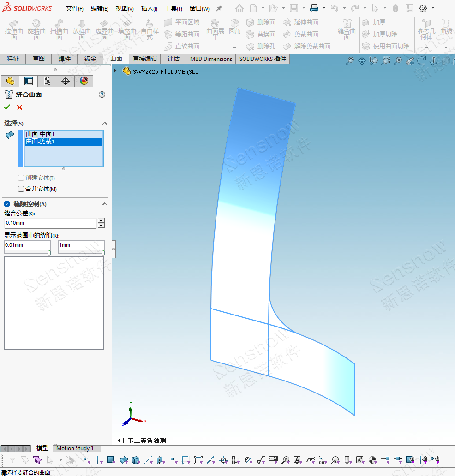Expand the SWX2025_Fillet_JOE flyout tree

pos(115,71)
